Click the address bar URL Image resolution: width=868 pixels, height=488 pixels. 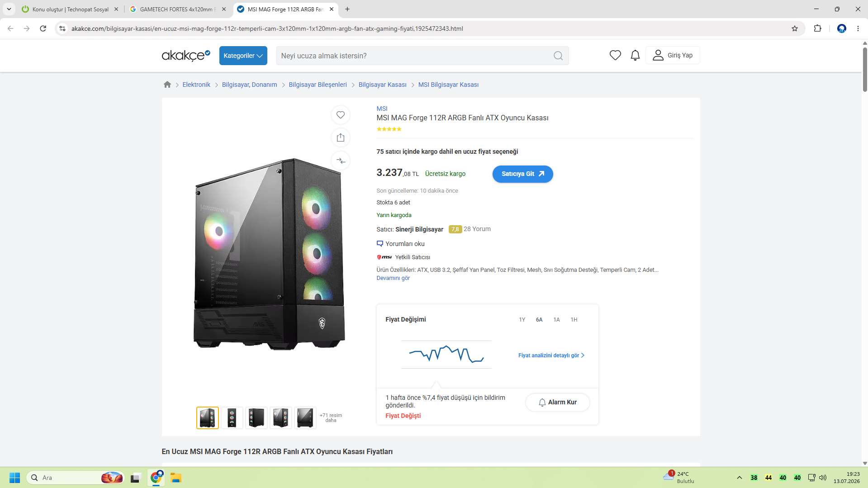[x=267, y=28]
